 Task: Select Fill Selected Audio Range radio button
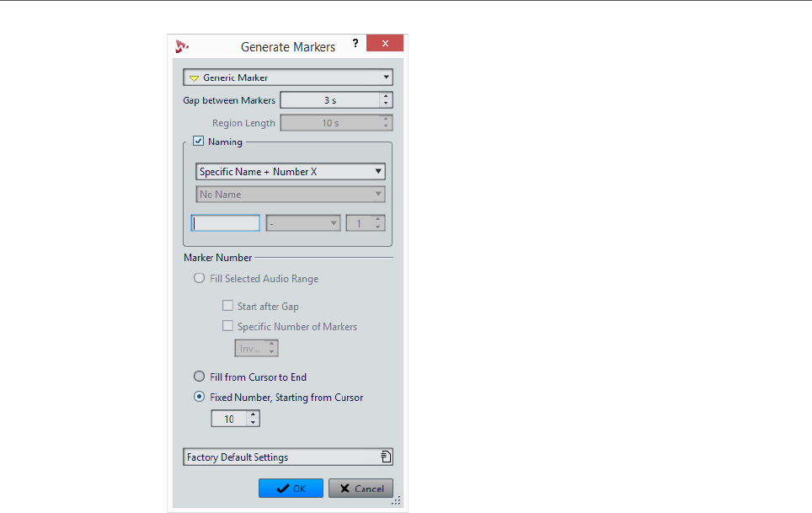[199, 278]
